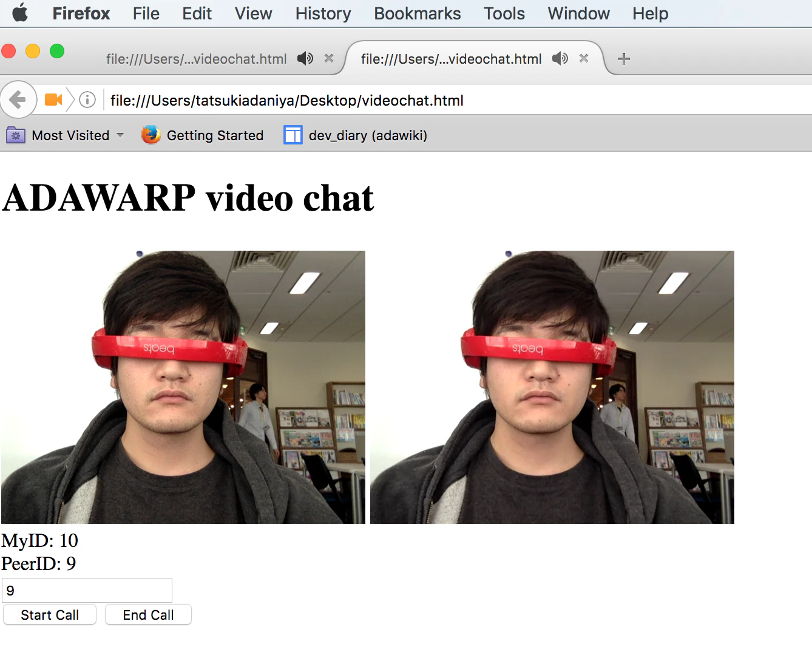Close the window with red button
Screen dimensions: 812x658
tap(8, 51)
